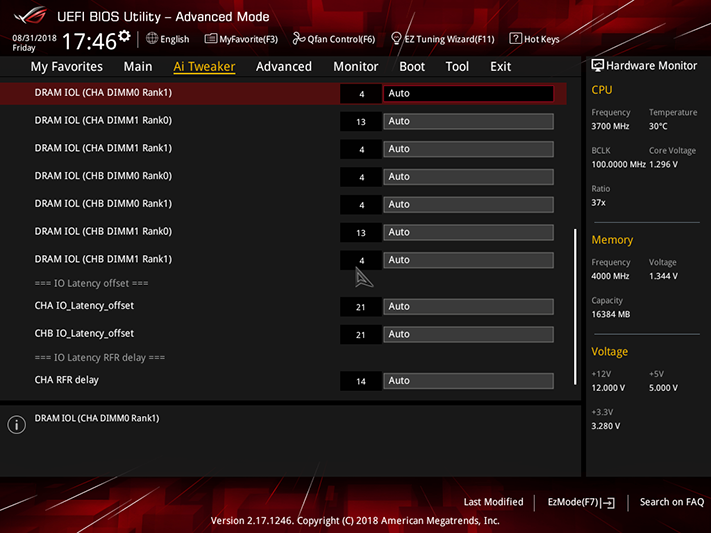Select DRAM IOL (CHA DIMM1 Rank1) label

coord(103,148)
